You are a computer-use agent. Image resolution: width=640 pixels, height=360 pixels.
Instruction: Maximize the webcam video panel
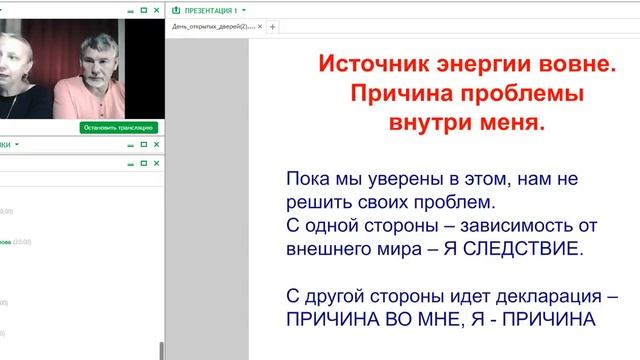coord(144,10)
